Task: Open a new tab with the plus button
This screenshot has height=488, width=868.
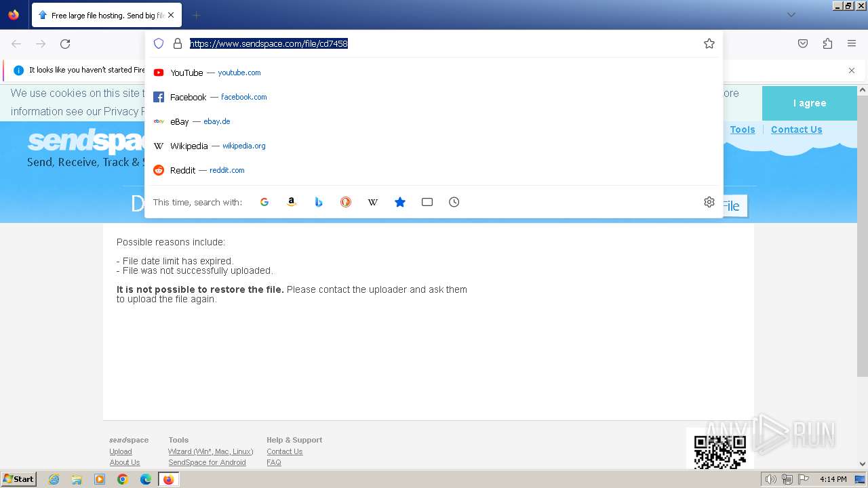Action: [x=196, y=15]
